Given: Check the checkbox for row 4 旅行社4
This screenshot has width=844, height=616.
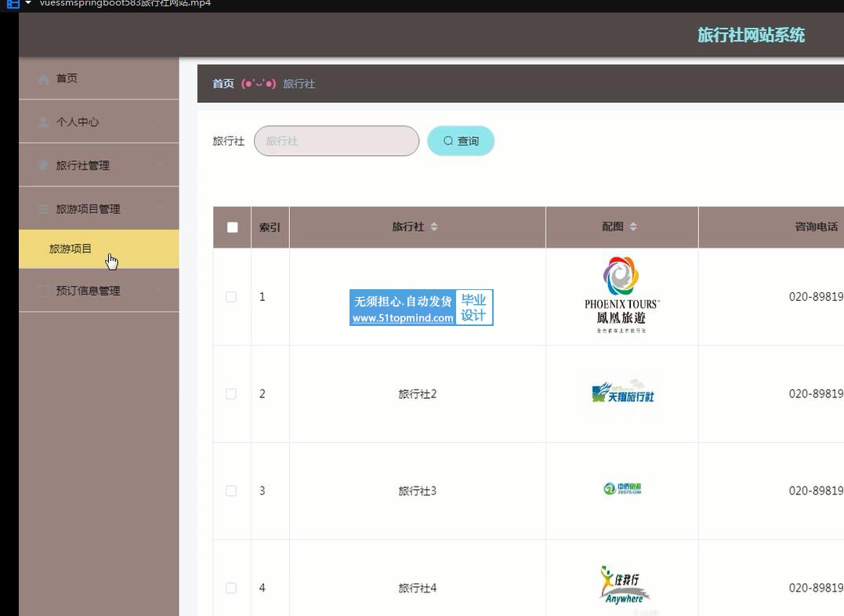Looking at the screenshot, I should pos(231,588).
